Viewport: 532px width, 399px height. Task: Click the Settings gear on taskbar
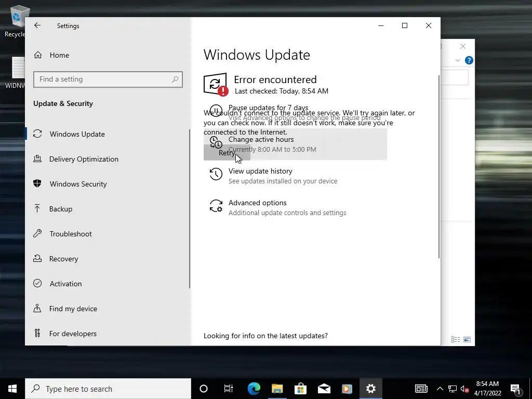pos(370,389)
